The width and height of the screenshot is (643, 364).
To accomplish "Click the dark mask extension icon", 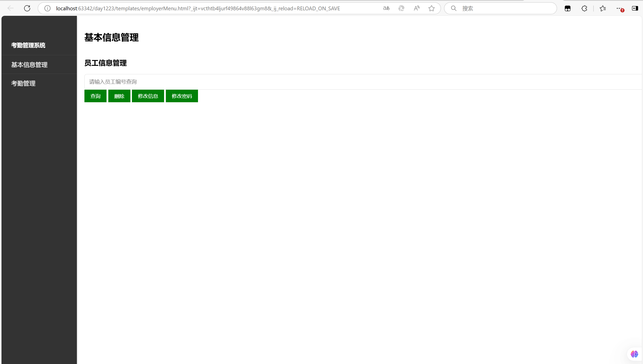I will (568, 8).
